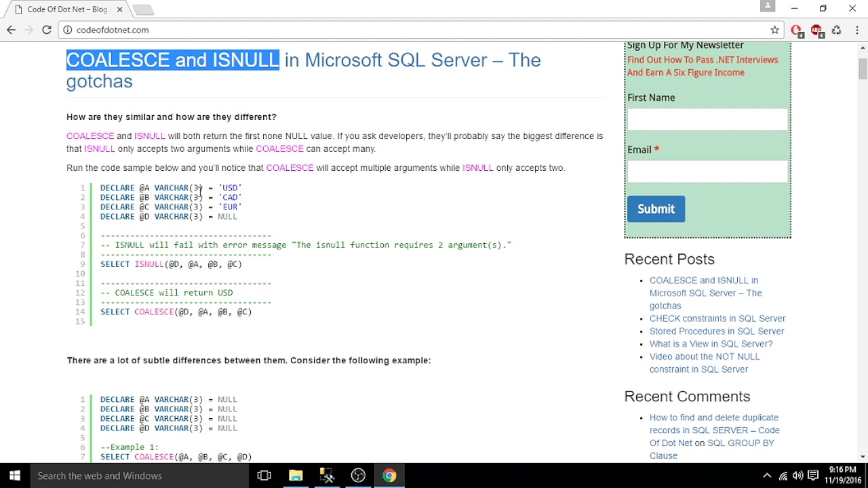Click the Recent Comments heading
This screenshot has height=488, width=868.
coord(687,396)
